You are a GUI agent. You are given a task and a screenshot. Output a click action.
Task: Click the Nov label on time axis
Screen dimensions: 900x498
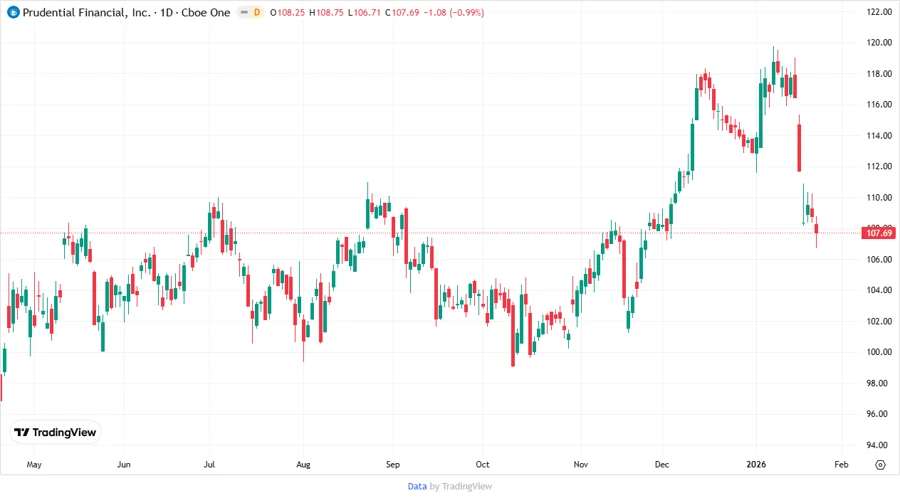tap(580, 465)
